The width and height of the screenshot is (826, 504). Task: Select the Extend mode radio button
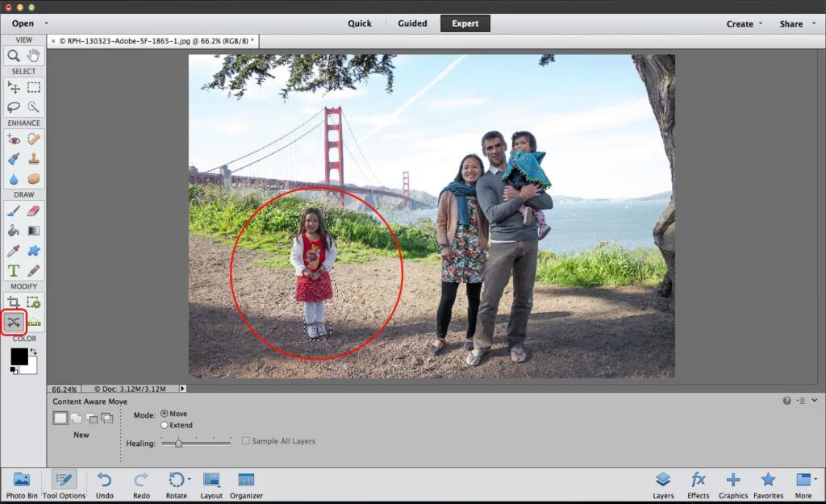point(165,425)
